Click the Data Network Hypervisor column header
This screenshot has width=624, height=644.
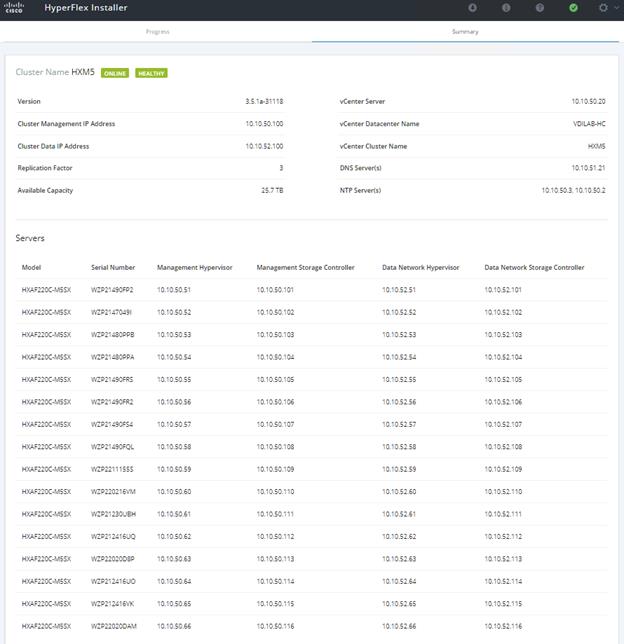421,267
